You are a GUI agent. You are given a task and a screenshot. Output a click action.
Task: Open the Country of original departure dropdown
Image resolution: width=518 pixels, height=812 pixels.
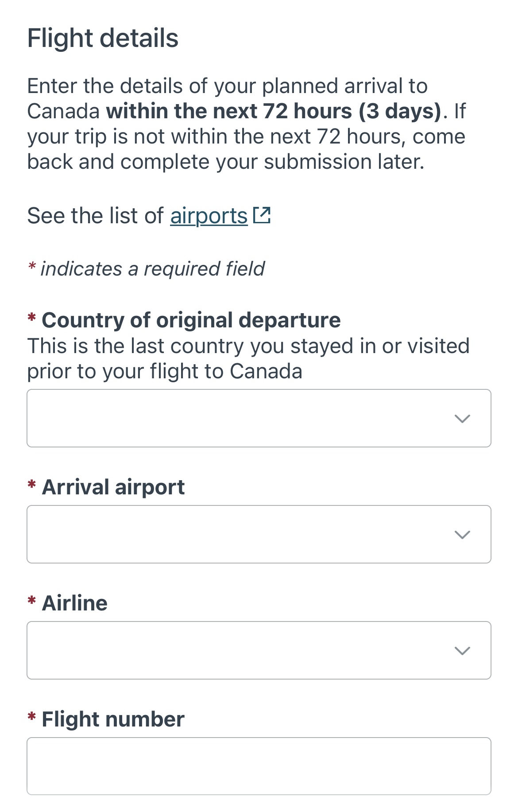coord(259,418)
